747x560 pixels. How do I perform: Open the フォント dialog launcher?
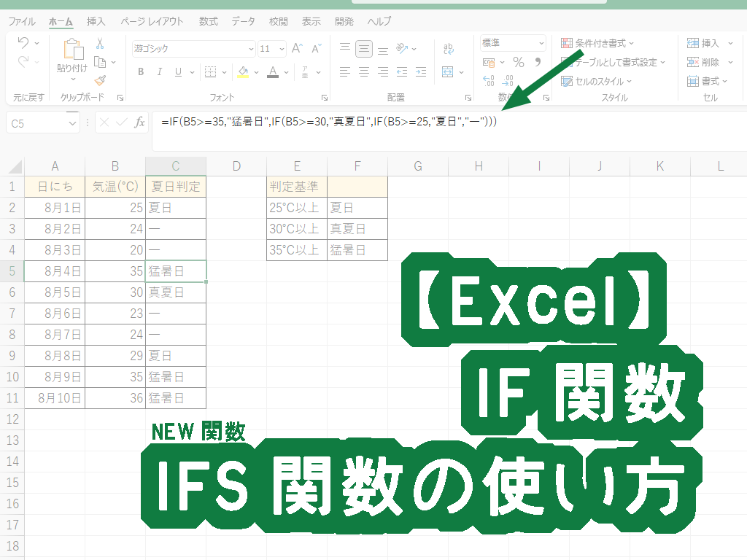click(325, 98)
